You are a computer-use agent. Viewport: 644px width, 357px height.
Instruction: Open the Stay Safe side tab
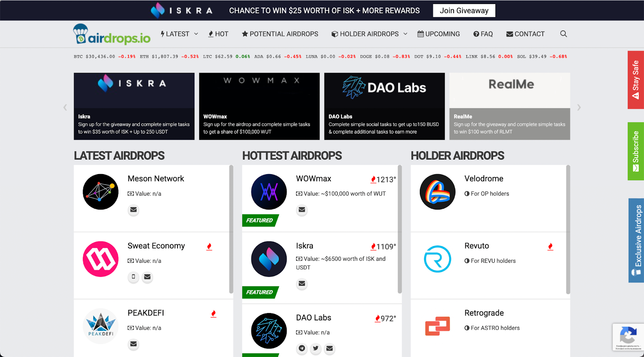[x=636, y=80]
